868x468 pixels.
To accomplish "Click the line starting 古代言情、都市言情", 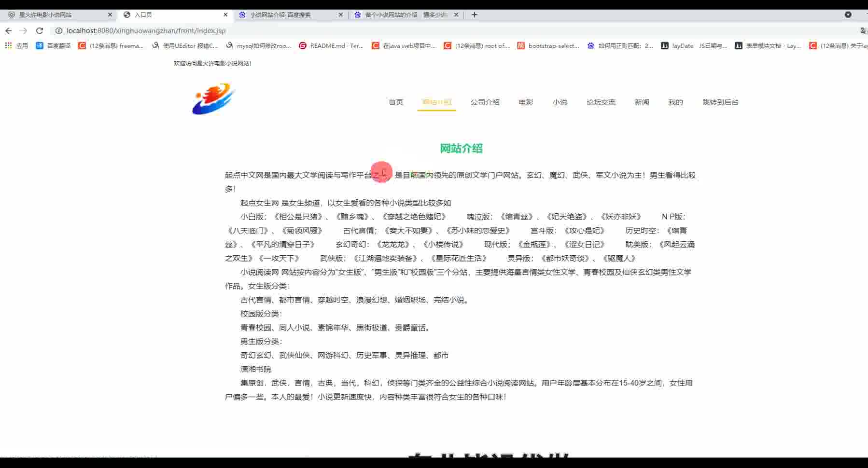I will (x=355, y=300).
